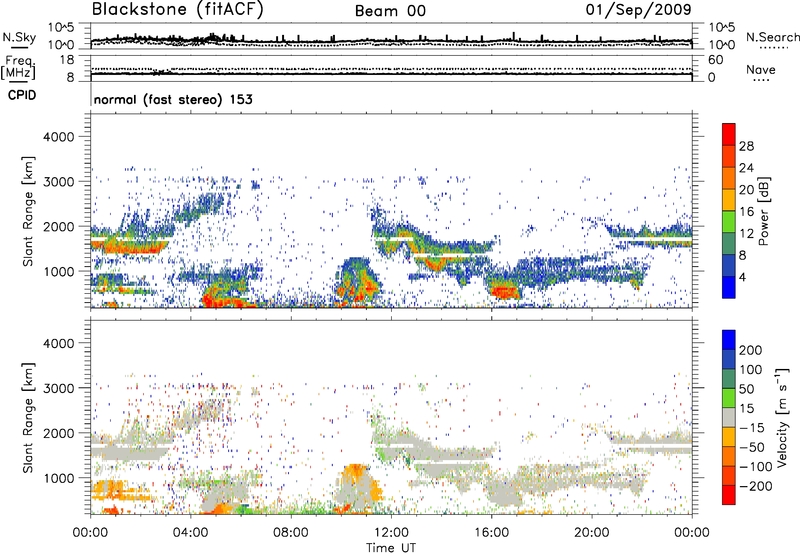The width and height of the screenshot is (800, 554).
Task: Click the 'CPID' label
Action: coord(22,95)
